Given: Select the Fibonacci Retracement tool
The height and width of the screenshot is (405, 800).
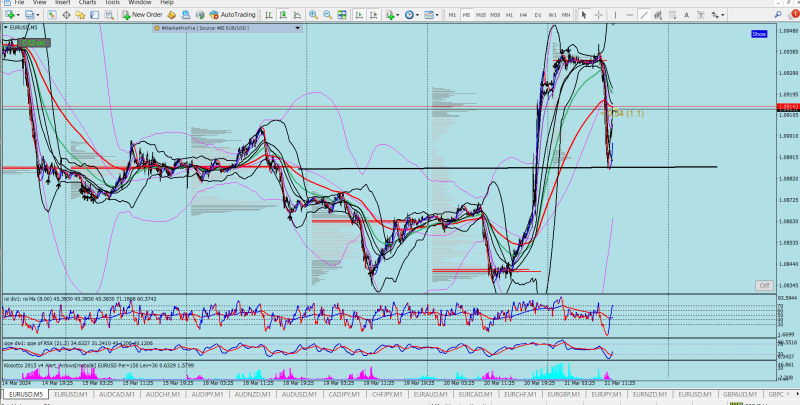Looking at the screenshot, I should (672, 15).
